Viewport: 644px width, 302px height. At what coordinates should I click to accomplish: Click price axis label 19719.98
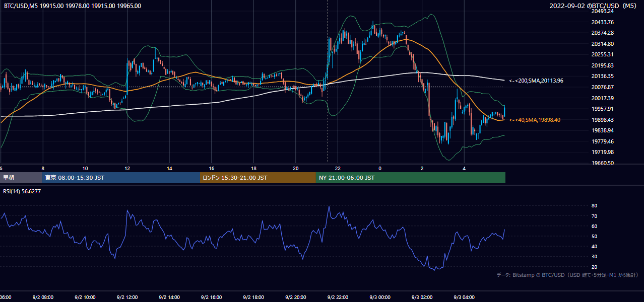point(602,152)
